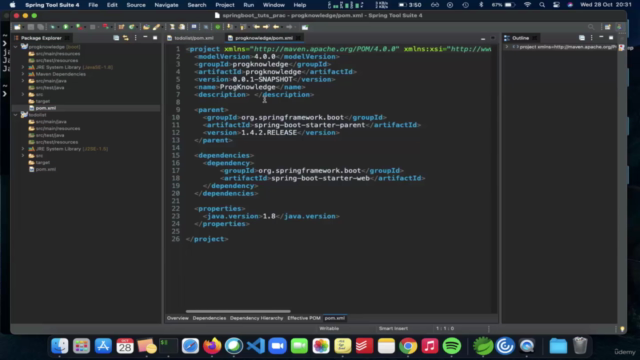The width and height of the screenshot is (640, 360).
Task: Select the progknowledge target folder
Action: (x=42, y=101)
